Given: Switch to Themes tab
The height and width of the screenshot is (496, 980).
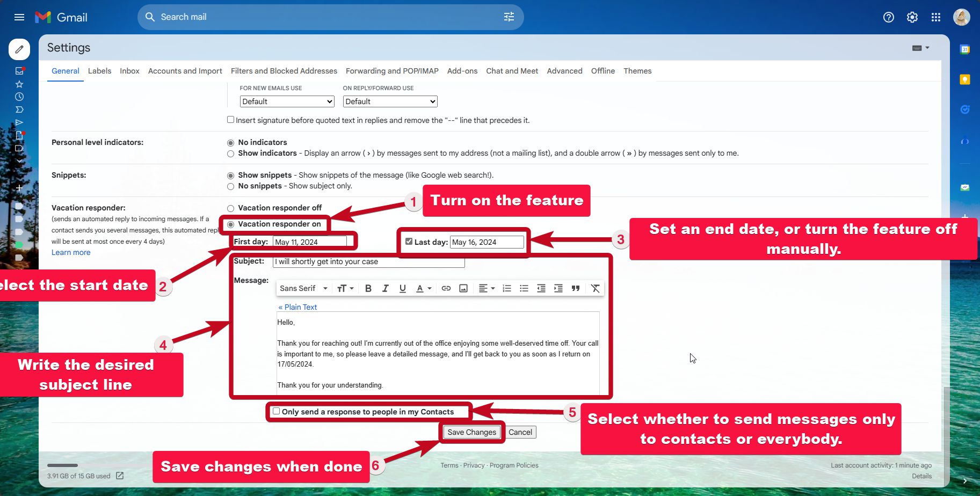Looking at the screenshot, I should pos(637,71).
